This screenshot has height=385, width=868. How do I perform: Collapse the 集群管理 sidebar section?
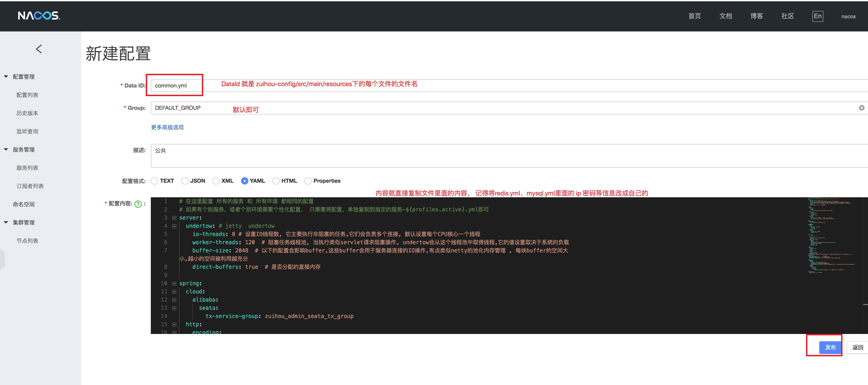(6, 222)
